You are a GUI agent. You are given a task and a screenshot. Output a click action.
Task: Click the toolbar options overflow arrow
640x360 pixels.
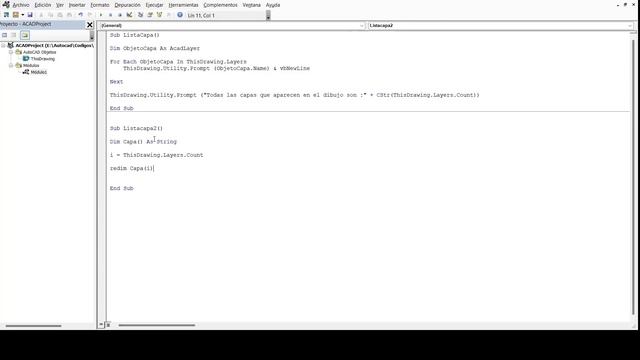268,16
